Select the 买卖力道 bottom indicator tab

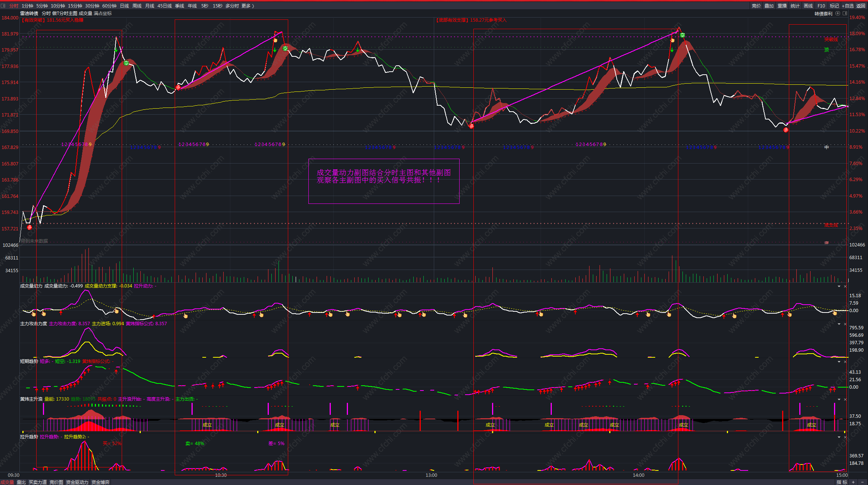tap(38, 482)
